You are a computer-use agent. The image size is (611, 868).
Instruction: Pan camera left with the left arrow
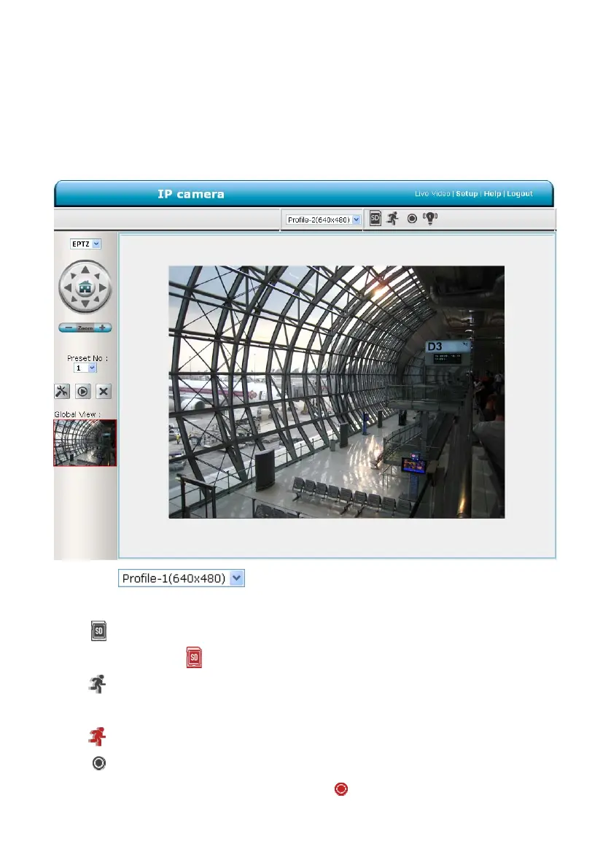[68, 288]
